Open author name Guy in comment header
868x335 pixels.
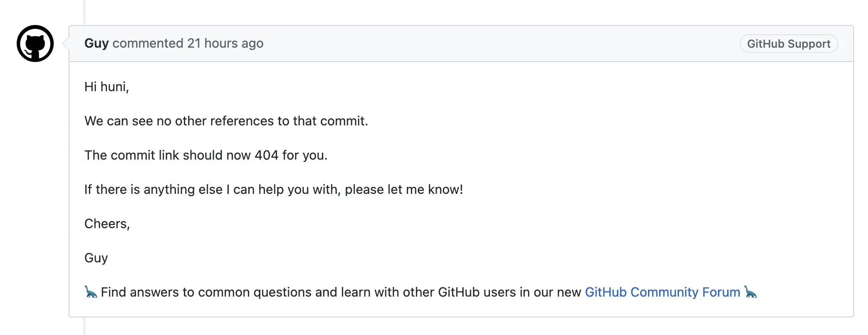(x=96, y=43)
